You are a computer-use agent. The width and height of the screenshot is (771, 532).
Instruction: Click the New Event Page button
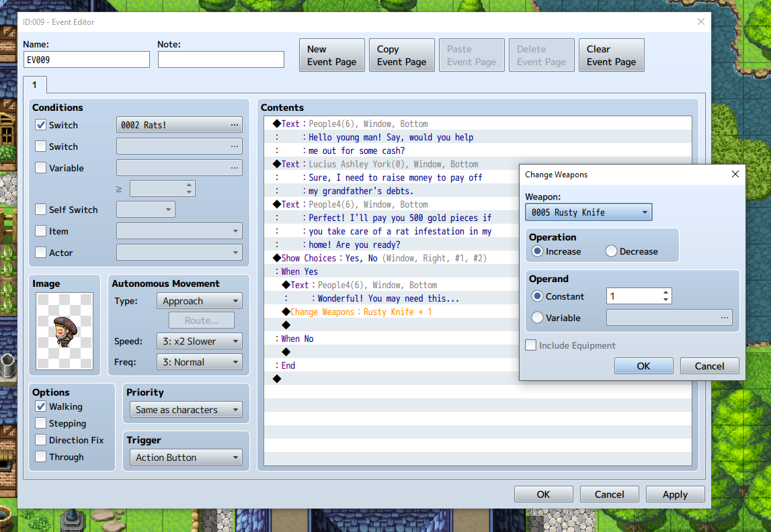tap(332, 55)
